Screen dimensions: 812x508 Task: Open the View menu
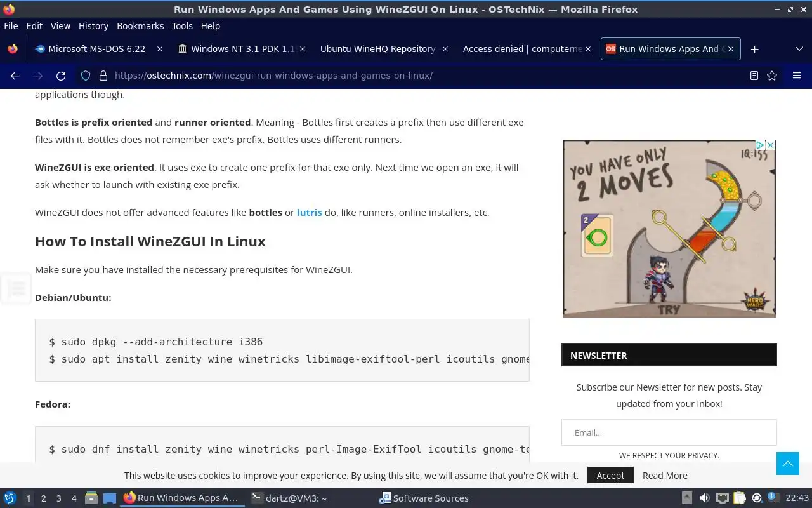tap(60, 26)
